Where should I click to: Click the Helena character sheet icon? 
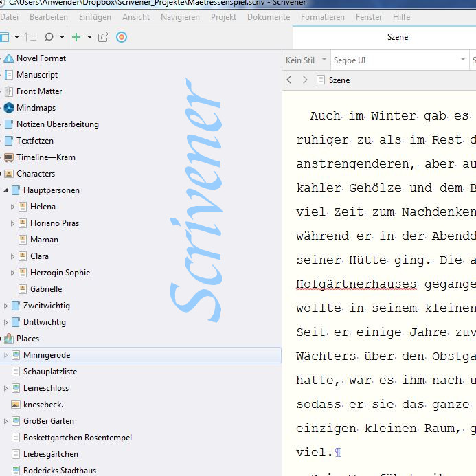coord(23,207)
